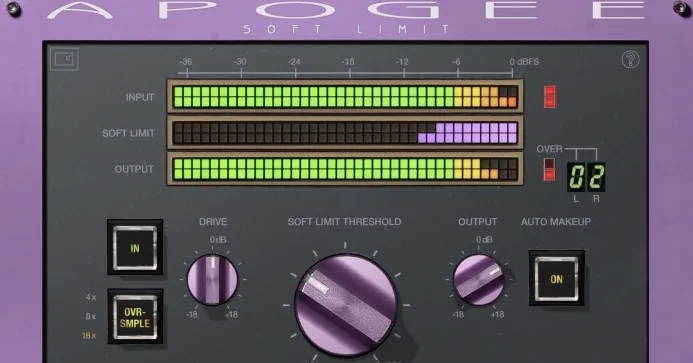Viewport: 693px width, 363px height.
Task: Click the INPUT level meter
Action: pos(345,97)
